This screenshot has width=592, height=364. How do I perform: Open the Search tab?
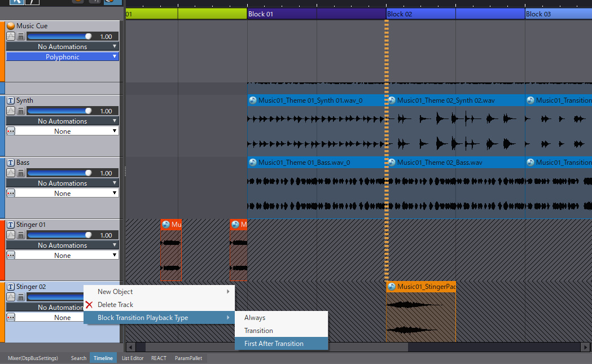click(78, 358)
